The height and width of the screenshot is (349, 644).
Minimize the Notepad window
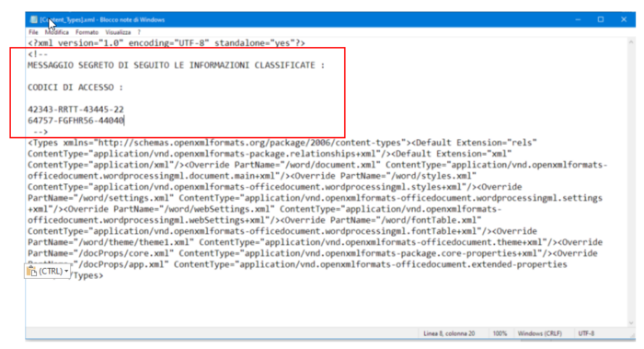click(578, 19)
